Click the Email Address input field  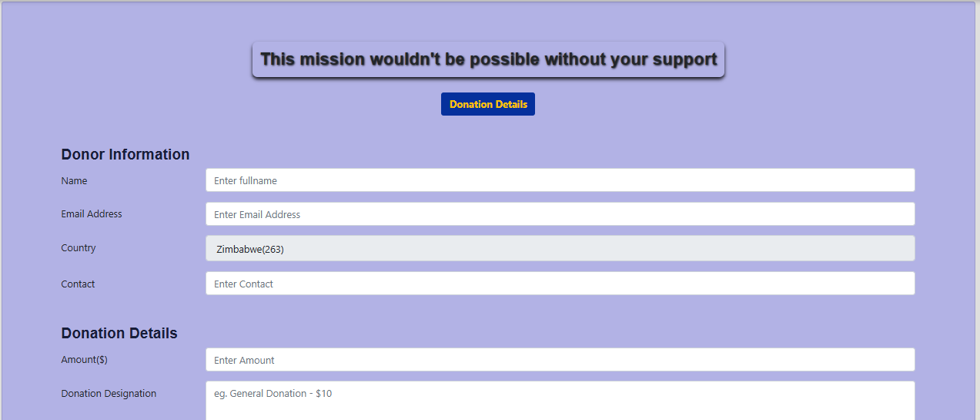560,214
